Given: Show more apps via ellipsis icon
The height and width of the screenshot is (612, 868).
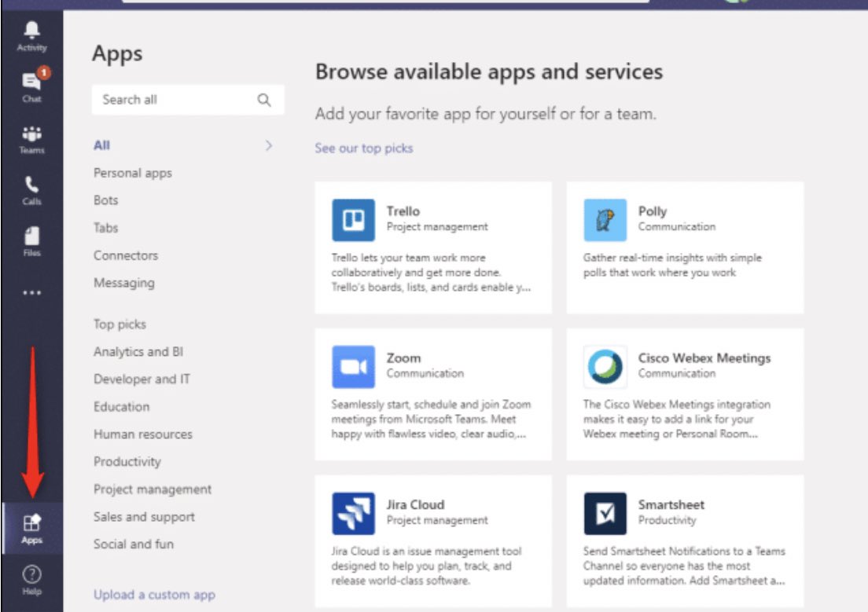Looking at the screenshot, I should click(31, 293).
